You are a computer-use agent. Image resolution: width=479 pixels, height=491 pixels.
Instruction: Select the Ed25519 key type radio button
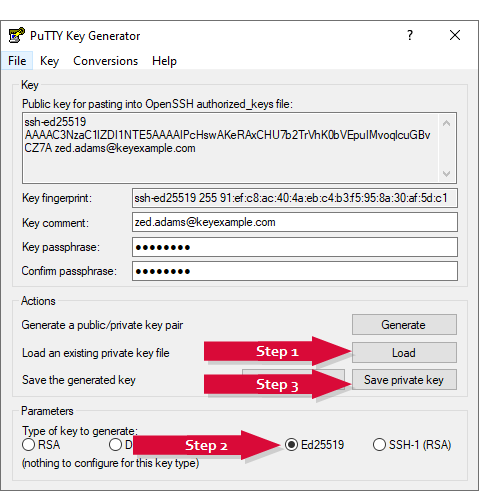pyautogui.click(x=291, y=444)
